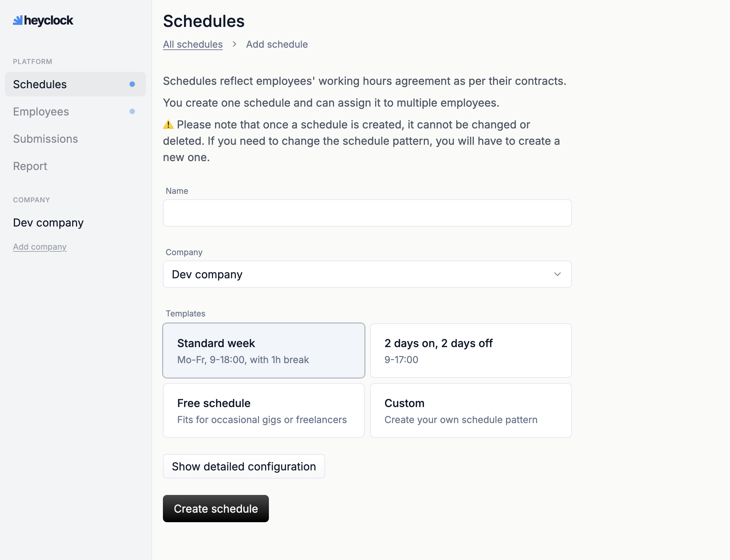The image size is (730, 560).
Task: Focus the schedule Name input field
Action: coord(367,213)
